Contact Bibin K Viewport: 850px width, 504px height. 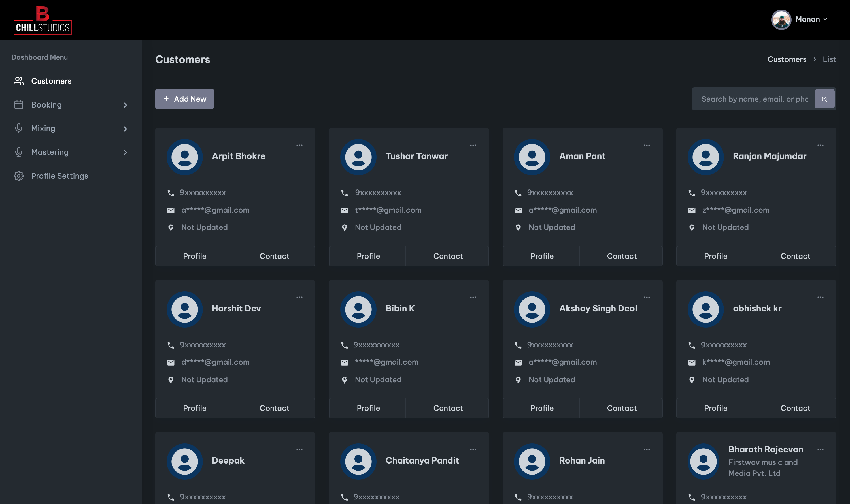(448, 408)
